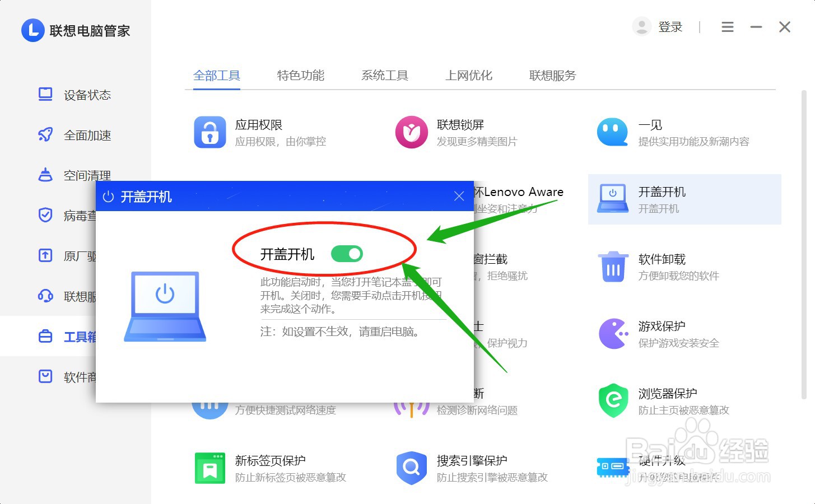Open the 联想锁屏 tool icon
Image resolution: width=815 pixels, height=504 pixels.
[x=412, y=132]
